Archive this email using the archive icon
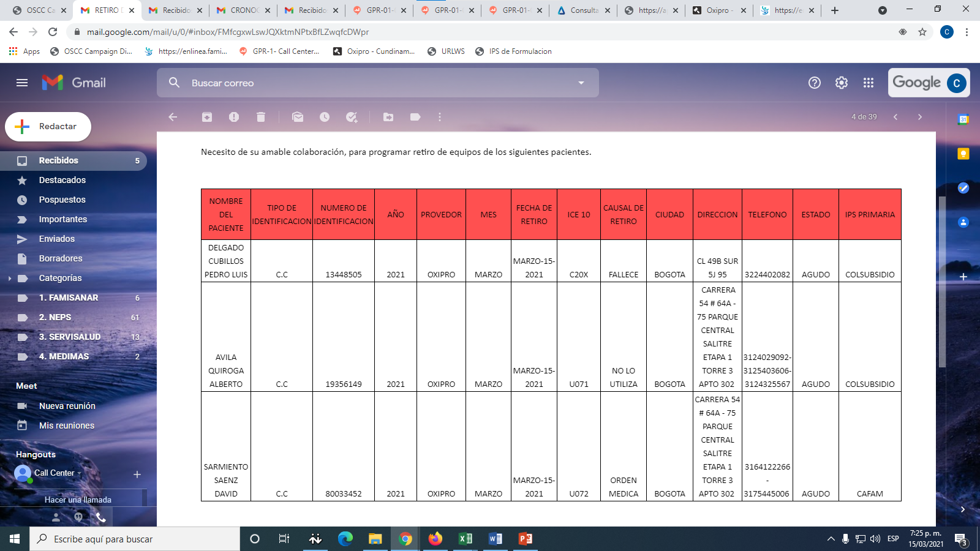This screenshot has width=980, height=551. click(x=207, y=117)
